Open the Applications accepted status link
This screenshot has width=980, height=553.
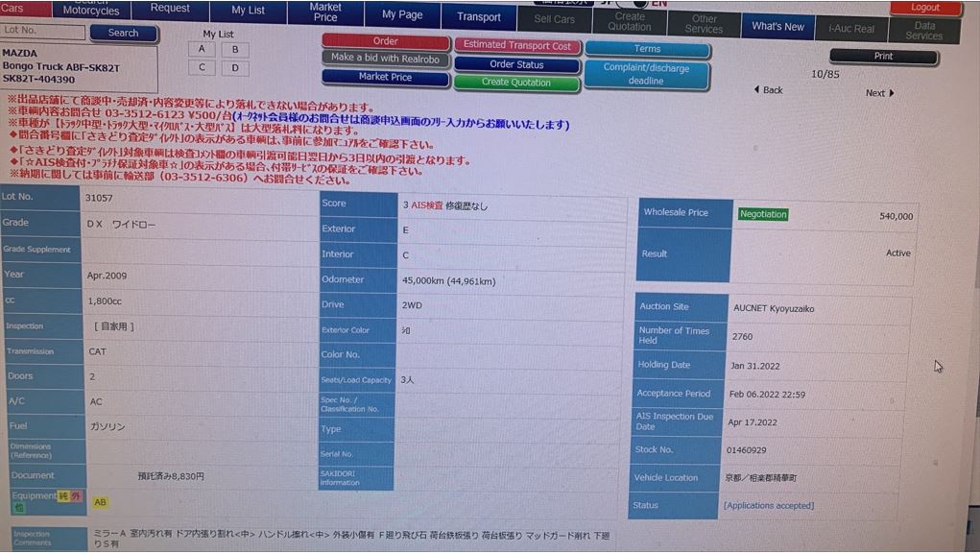768,506
